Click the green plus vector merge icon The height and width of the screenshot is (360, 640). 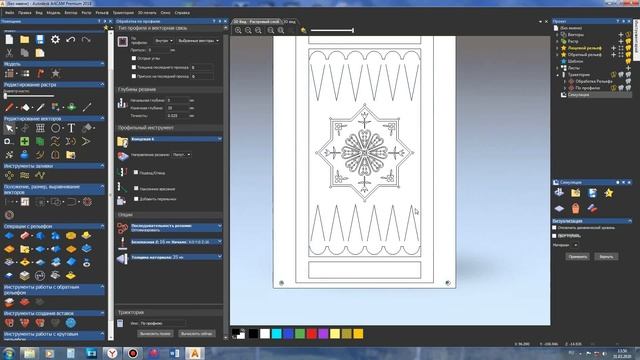pos(24,142)
